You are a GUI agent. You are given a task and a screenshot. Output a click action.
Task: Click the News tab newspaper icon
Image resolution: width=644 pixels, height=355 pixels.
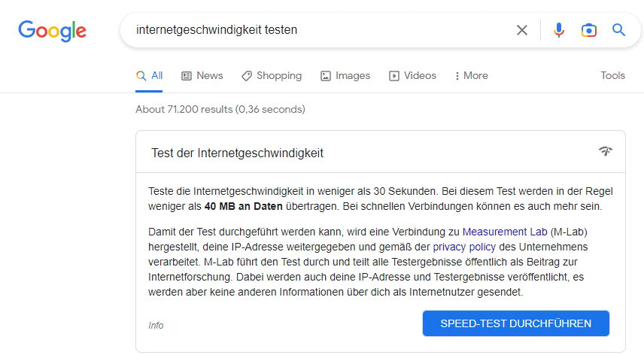187,76
